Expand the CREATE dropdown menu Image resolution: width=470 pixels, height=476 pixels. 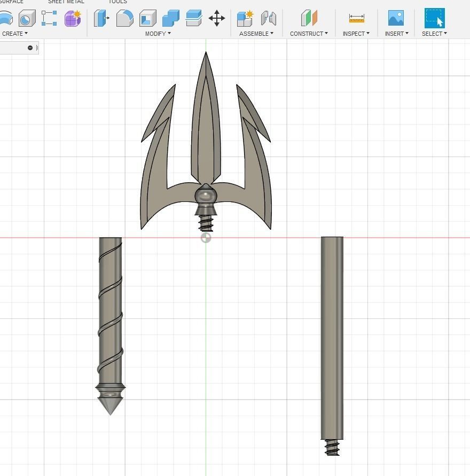pyautogui.click(x=15, y=34)
